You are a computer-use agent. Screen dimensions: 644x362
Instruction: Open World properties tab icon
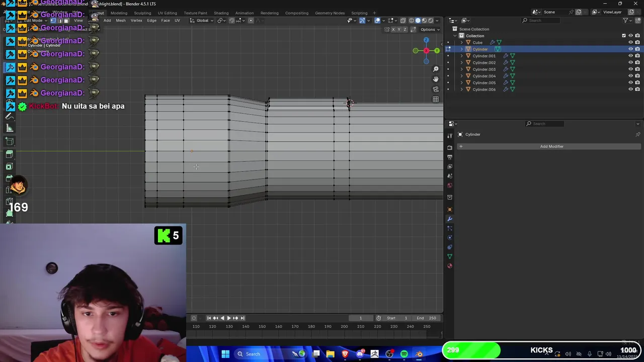pyautogui.click(x=450, y=186)
